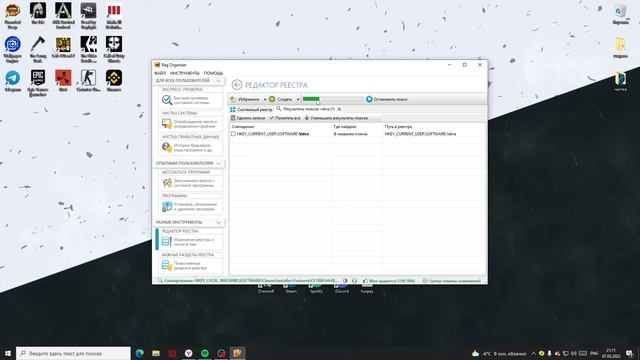Screen dimensions: 640x360
Task: Collapse the Для всех пользователей section
Action: (x=218, y=81)
